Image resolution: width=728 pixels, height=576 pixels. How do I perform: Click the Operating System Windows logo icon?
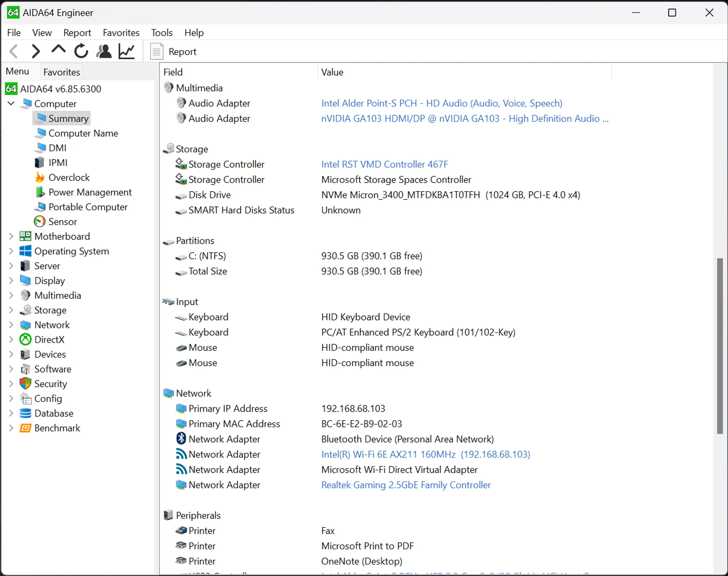pyautogui.click(x=25, y=251)
